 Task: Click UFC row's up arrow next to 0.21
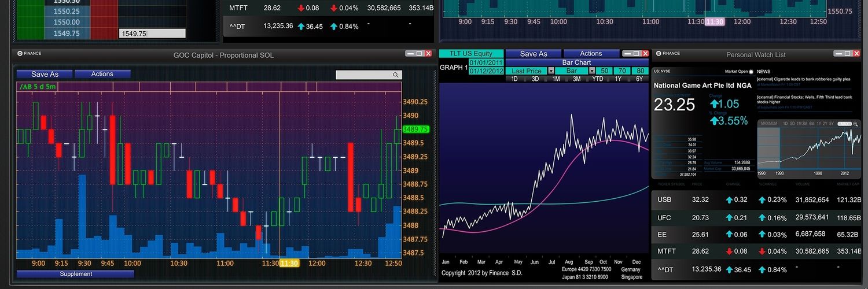point(729,218)
